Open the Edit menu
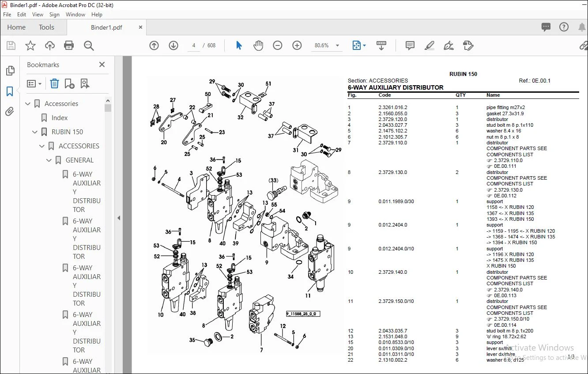Image resolution: width=588 pixels, height=374 pixels. (22, 15)
